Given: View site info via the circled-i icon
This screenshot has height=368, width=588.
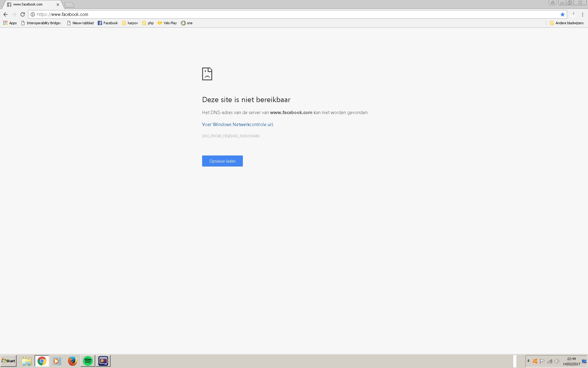Looking at the screenshot, I should (x=33, y=14).
